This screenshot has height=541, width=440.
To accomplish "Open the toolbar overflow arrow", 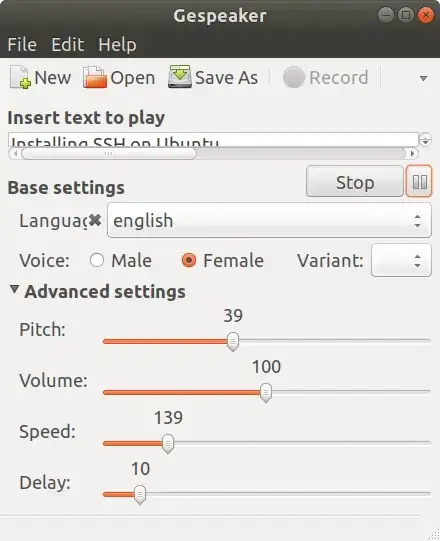I will click(423, 79).
